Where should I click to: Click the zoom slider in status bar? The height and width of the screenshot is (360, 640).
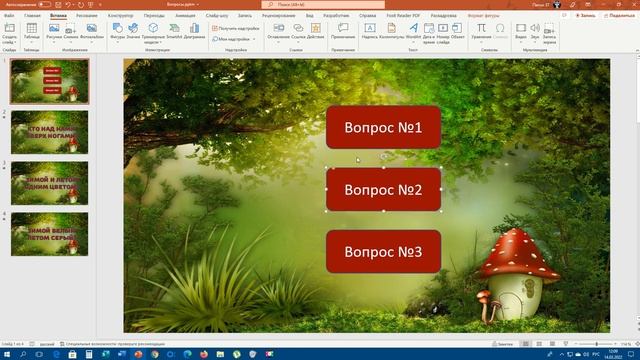pos(596,344)
